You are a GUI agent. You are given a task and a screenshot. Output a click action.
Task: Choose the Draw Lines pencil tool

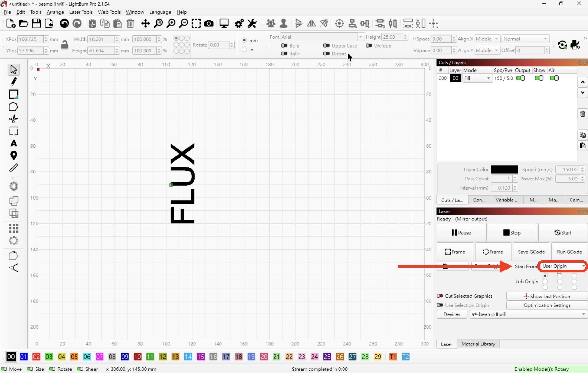(x=14, y=82)
